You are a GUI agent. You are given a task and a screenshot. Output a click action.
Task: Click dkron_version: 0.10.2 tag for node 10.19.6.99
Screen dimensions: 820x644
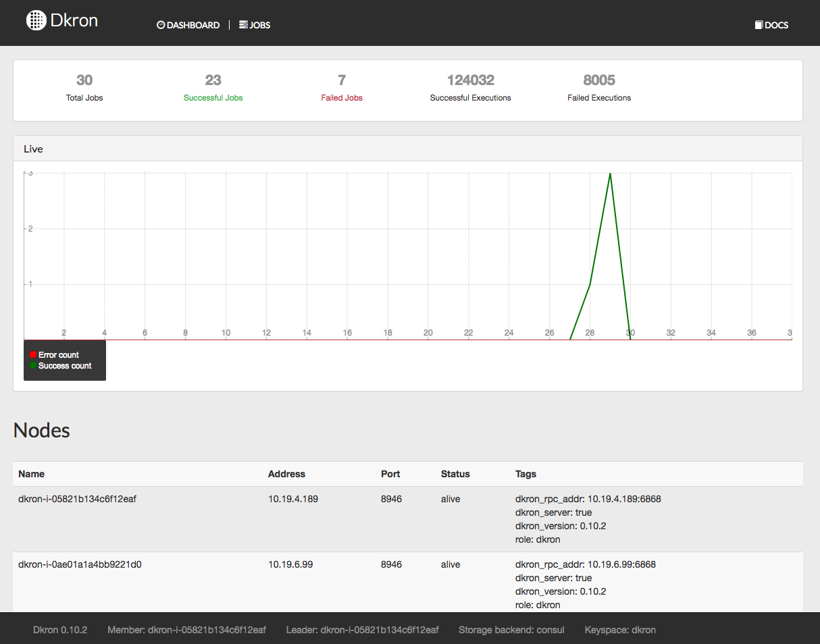561,591
